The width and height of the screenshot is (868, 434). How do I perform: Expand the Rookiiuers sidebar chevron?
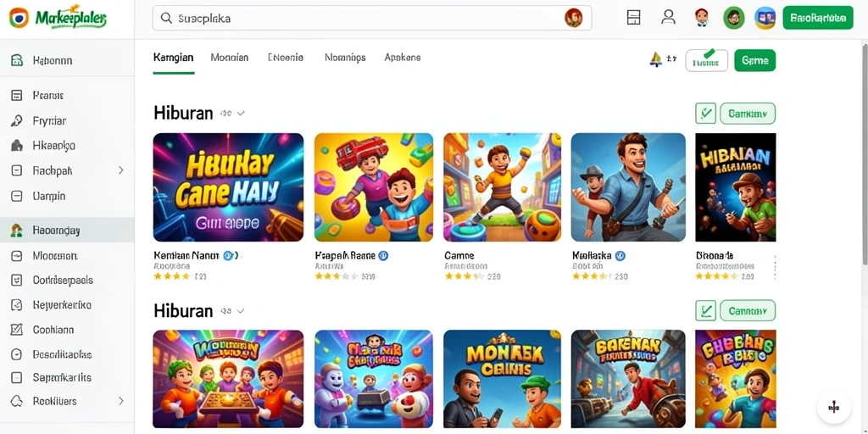pyautogui.click(x=120, y=401)
